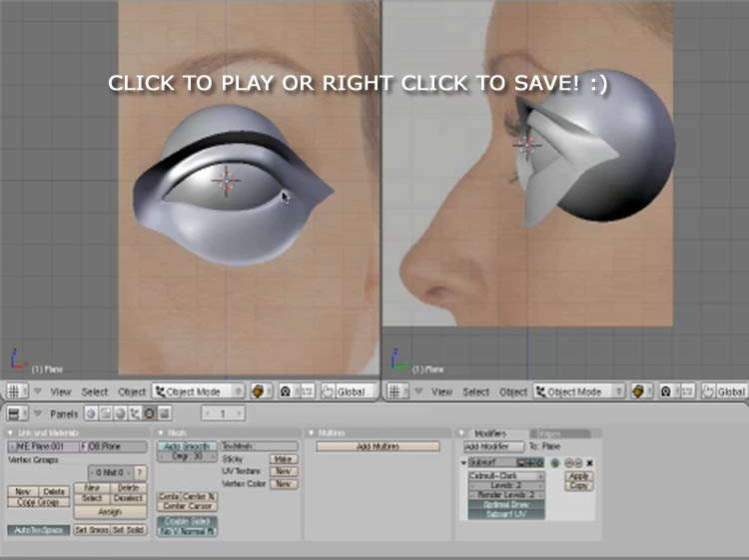Image resolution: width=749 pixels, height=560 pixels.
Task: Apply the Subsurf modifier
Action: click(x=578, y=476)
